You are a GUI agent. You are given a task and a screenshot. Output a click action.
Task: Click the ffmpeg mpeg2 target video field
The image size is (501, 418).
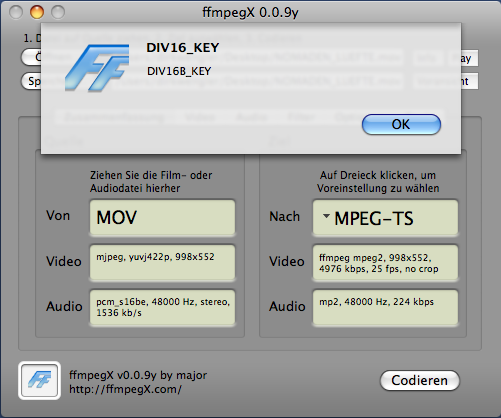(385, 262)
